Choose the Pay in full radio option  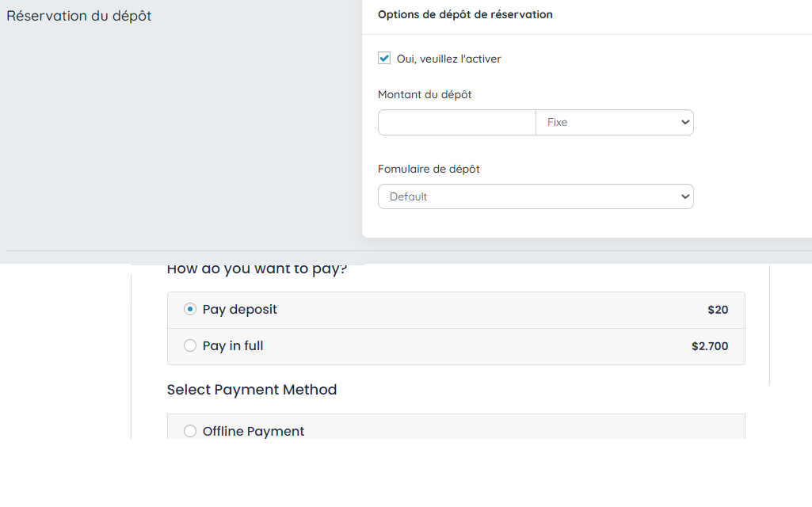pos(190,346)
